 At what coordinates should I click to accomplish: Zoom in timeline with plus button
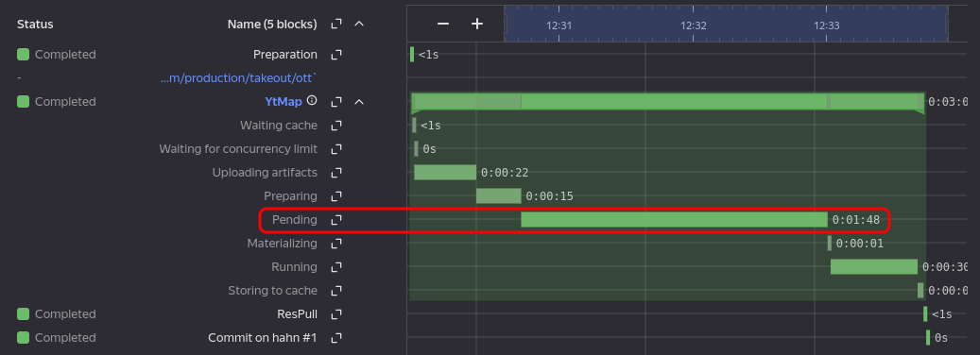point(477,24)
